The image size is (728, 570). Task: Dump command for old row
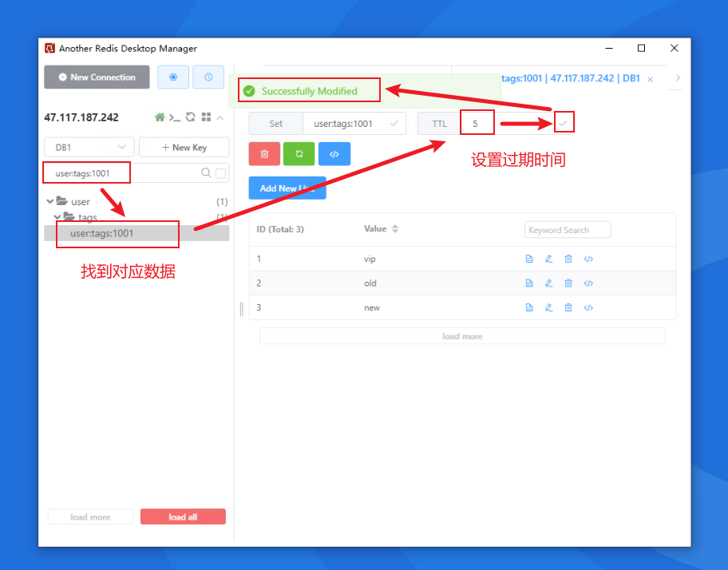click(x=588, y=283)
